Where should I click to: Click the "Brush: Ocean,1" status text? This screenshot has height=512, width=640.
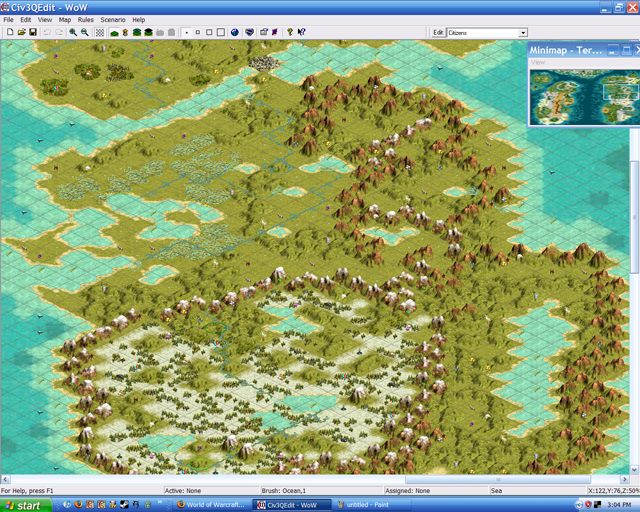pos(284,491)
